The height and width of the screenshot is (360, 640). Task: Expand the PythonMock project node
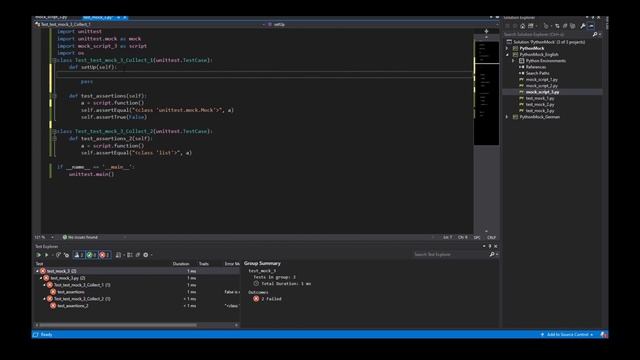(x=507, y=48)
